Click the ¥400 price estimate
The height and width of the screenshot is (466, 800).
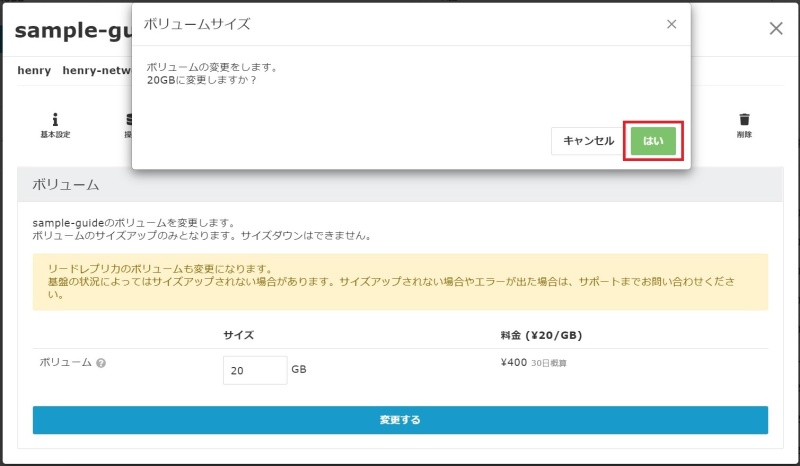pos(511,362)
